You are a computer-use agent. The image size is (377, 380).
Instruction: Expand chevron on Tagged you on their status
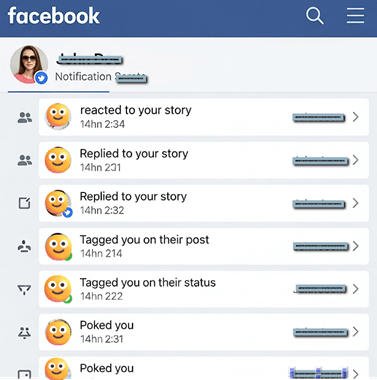pos(356,289)
